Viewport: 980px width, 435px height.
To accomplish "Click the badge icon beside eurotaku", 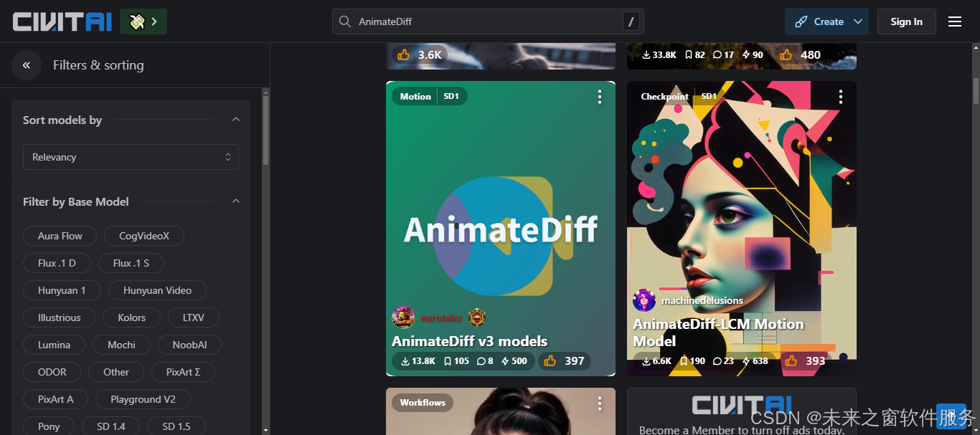I will pos(477,317).
